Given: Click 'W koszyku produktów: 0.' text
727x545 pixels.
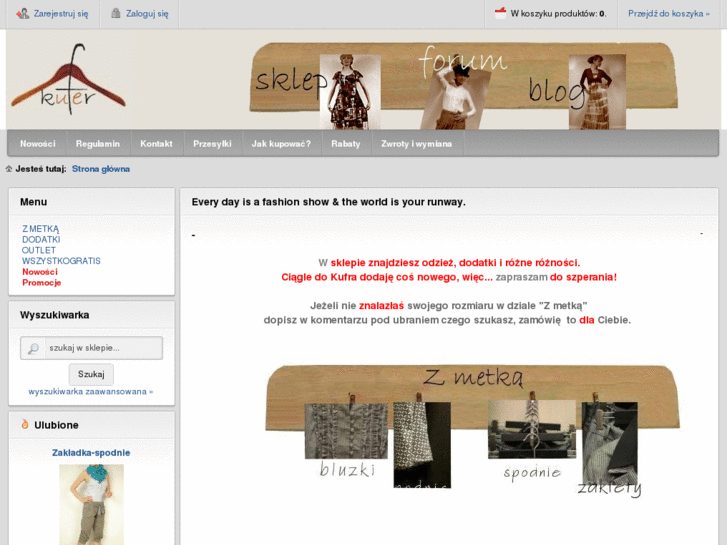Looking at the screenshot, I should pos(558,14).
